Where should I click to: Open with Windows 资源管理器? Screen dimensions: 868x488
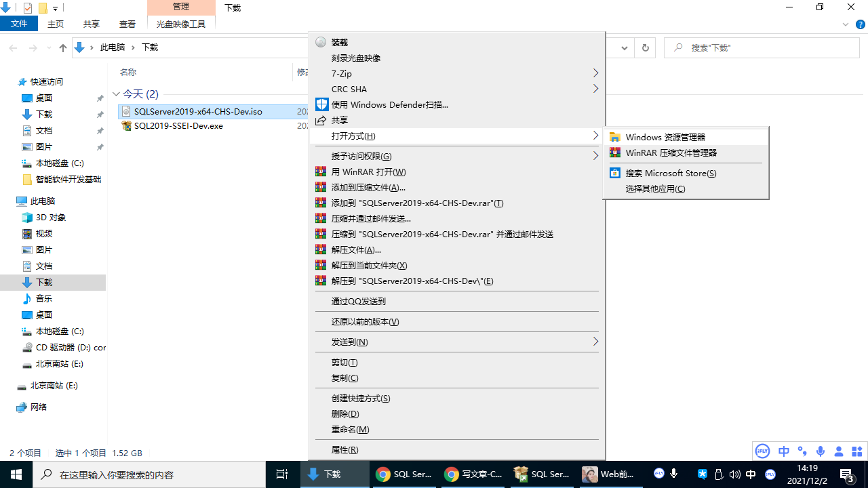point(686,137)
